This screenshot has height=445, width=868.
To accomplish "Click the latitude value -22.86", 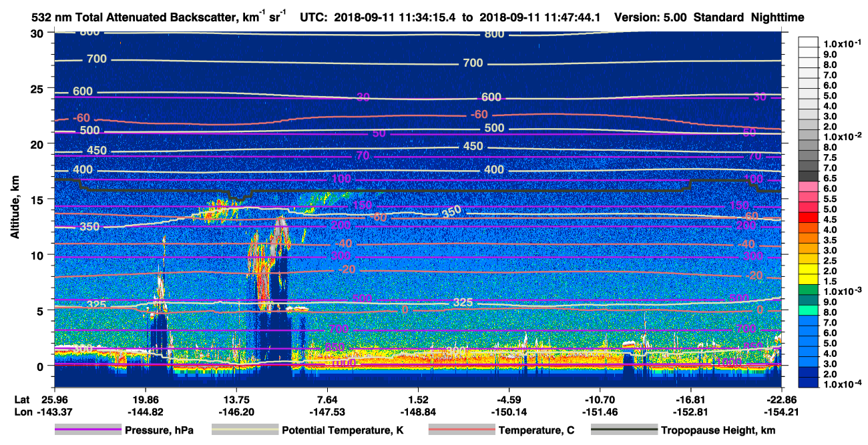I will tap(782, 399).
